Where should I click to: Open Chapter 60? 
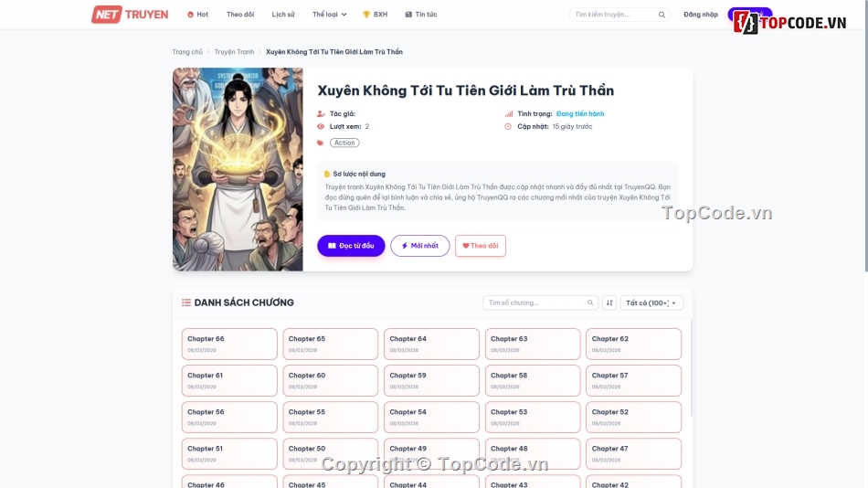(x=331, y=380)
